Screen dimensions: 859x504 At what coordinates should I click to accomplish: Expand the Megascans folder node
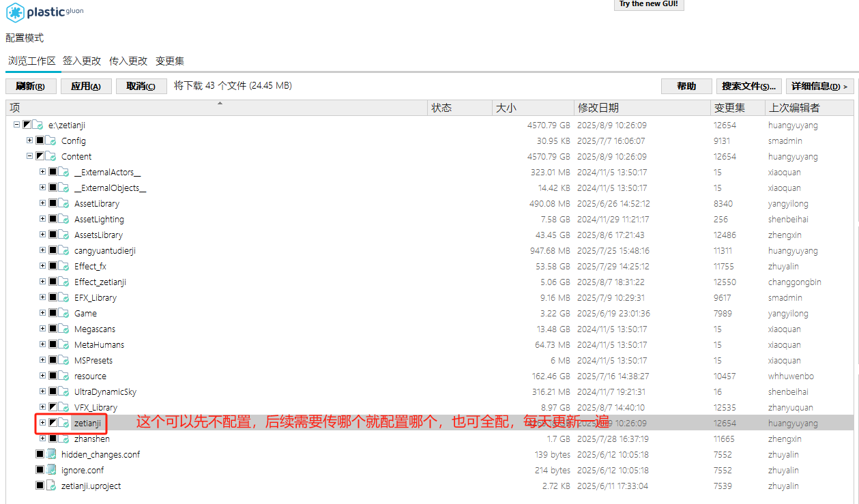point(42,329)
